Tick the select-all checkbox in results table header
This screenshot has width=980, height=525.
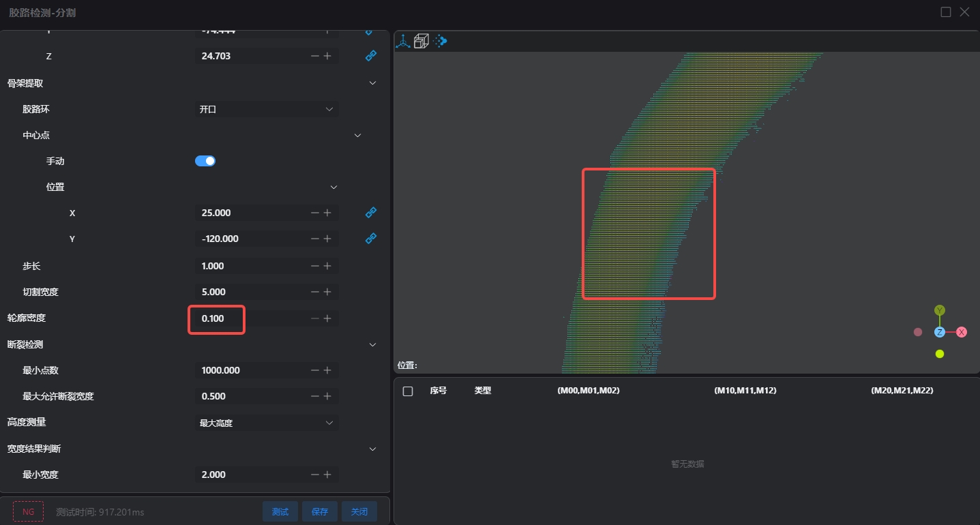pos(408,391)
